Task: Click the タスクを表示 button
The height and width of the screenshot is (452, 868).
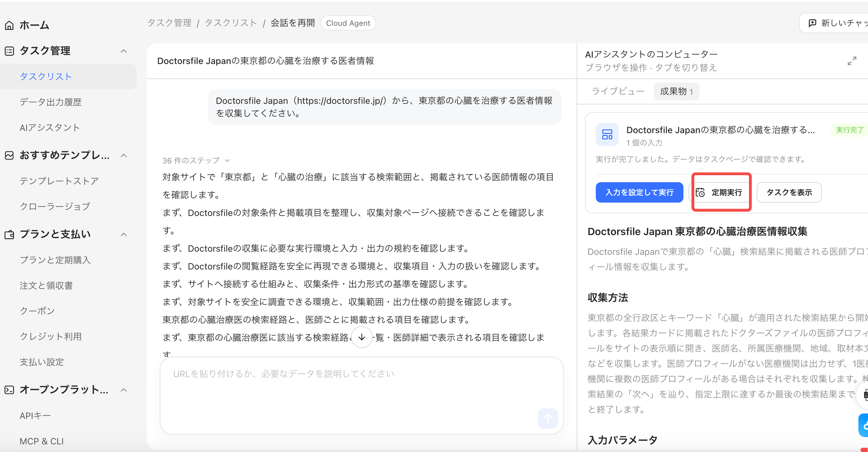Action: coord(789,192)
